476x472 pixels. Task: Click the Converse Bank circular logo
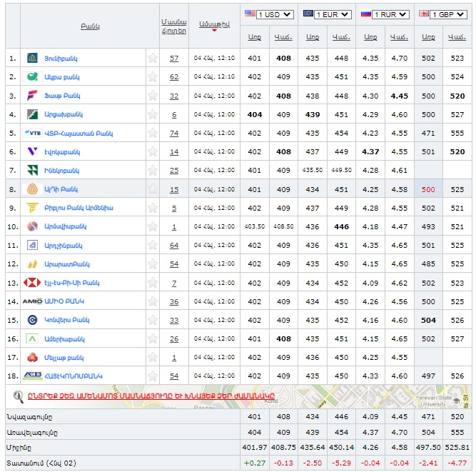[x=33, y=320]
